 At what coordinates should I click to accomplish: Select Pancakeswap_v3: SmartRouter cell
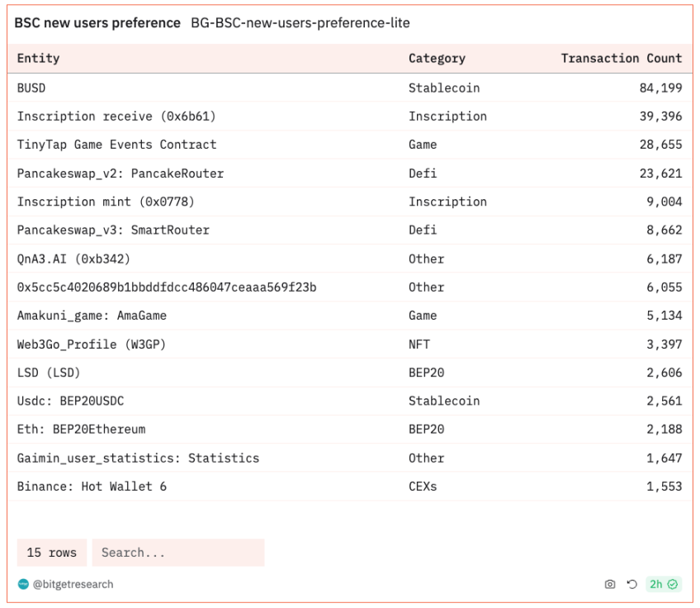(x=113, y=230)
